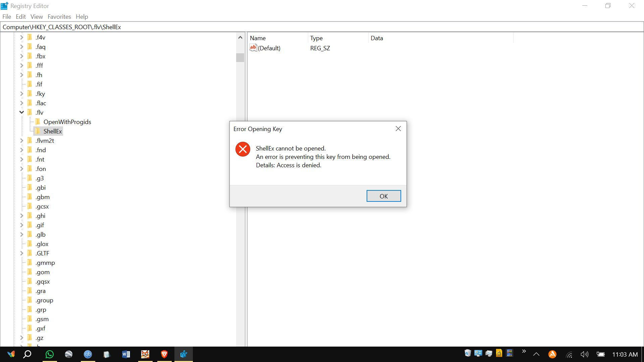Expand the .gif registry key
The height and width of the screenshot is (362, 644).
click(x=21, y=225)
